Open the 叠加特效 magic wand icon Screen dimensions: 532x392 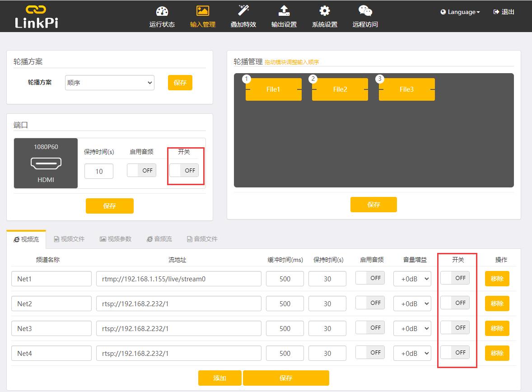[243, 10]
